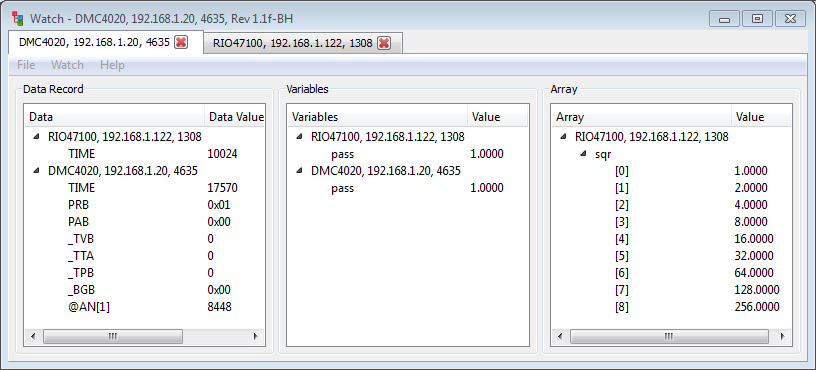Close the DMC4020 tab with red X
816x370 pixels.
point(181,43)
